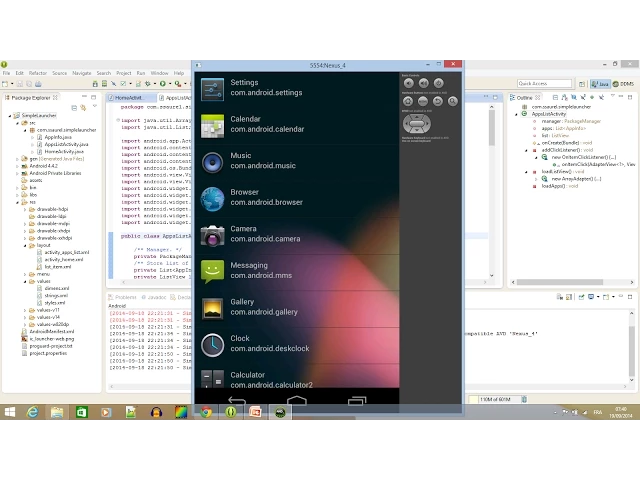Open the Android Virtual Device Manager icon
This screenshot has width=640, height=480.
pos(104,84)
